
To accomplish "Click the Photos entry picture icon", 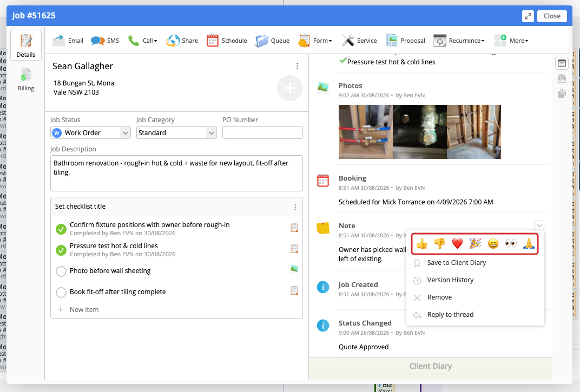I will 323,87.
